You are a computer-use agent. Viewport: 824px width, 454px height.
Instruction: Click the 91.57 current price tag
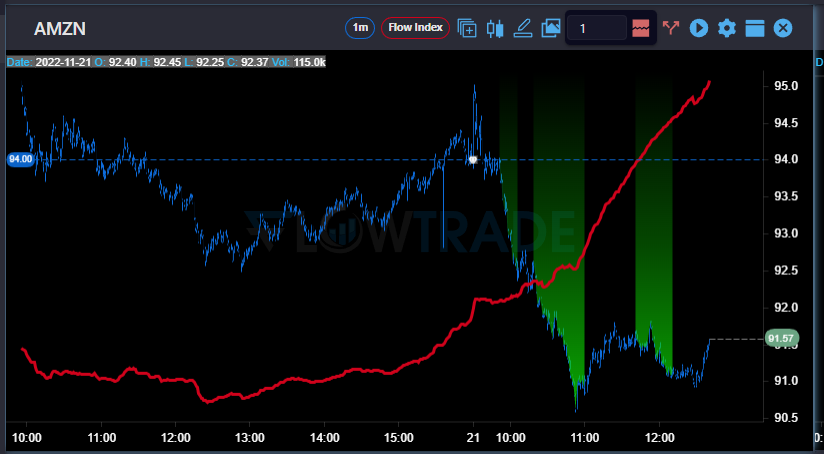pos(782,338)
